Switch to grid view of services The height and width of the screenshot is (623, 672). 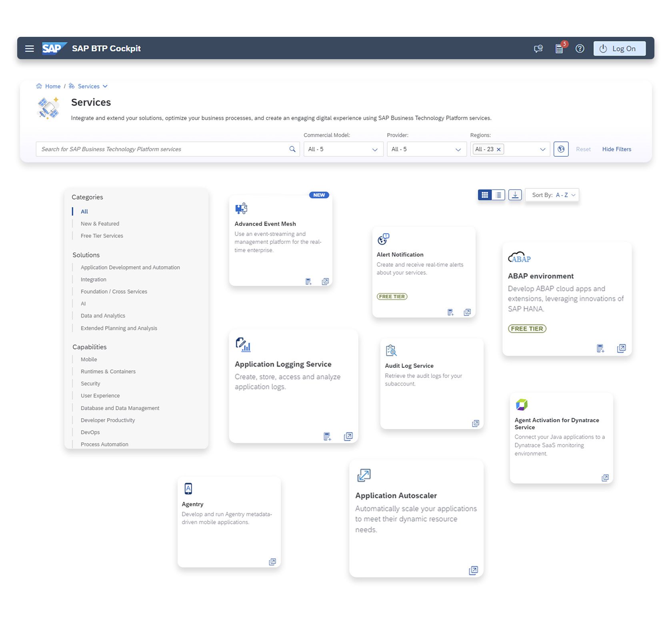coord(484,195)
